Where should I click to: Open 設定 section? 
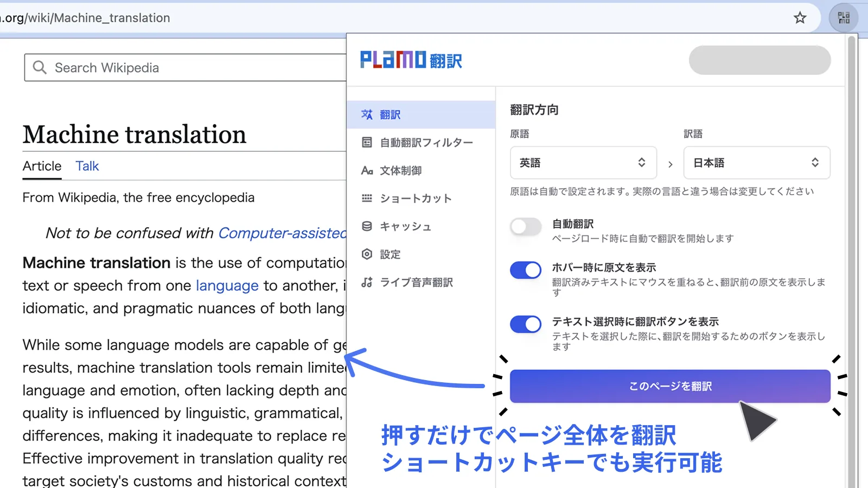click(421, 254)
